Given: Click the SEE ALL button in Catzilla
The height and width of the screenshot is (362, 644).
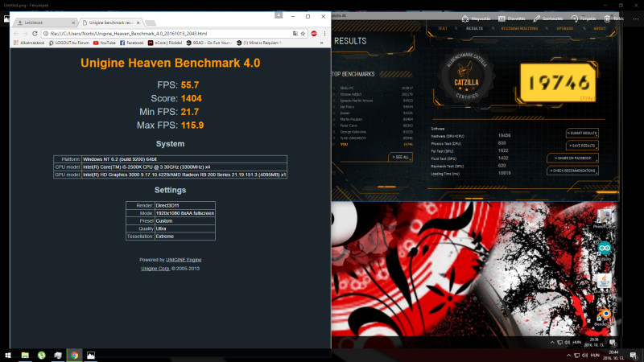Looking at the screenshot, I should [400, 157].
